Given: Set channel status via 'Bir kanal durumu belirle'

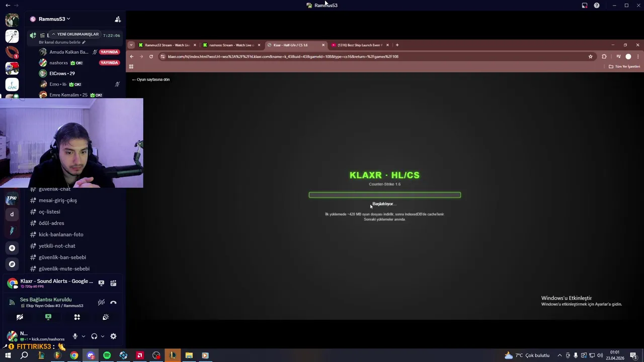Looking at the screenshot, I should point(62,42).
